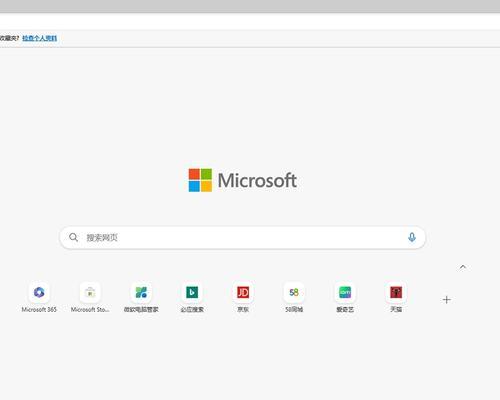Click the 必应搜索 text label
500x400 pixels.
click(192, 309)
